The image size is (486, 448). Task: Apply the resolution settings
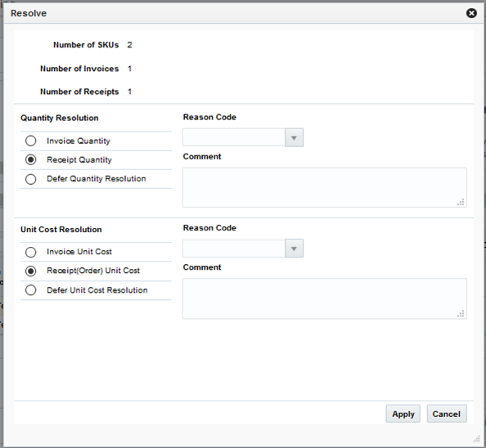click(403, 414)
